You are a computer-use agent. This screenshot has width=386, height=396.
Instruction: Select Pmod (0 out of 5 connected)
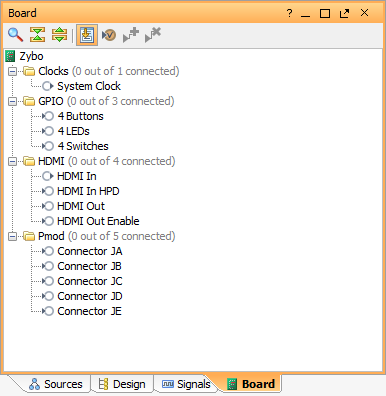(107, 236)
